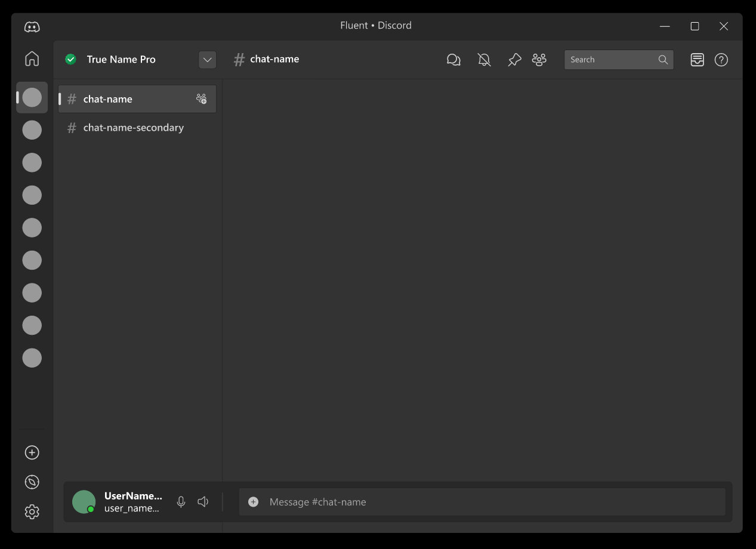
Task: Open the attachment plus icon in message bar
Action: click(253, 502)
